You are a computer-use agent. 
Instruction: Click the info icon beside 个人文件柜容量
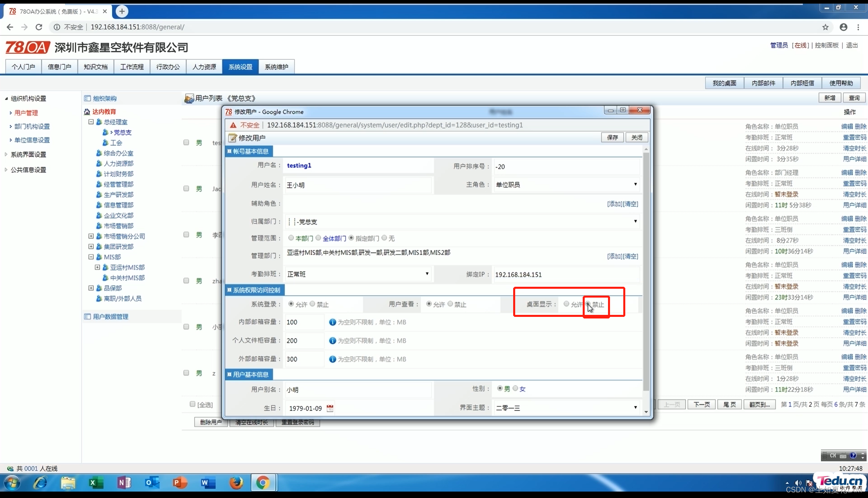click(x=332, y=341)
